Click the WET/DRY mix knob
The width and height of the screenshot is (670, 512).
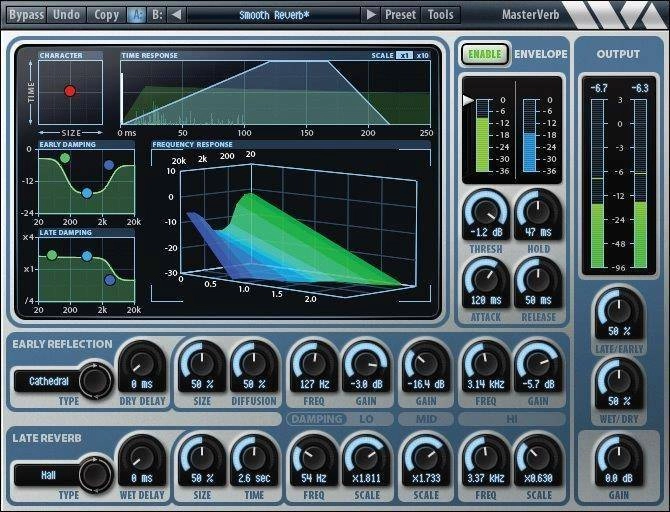pyautogui.click(x=618, y=383)
